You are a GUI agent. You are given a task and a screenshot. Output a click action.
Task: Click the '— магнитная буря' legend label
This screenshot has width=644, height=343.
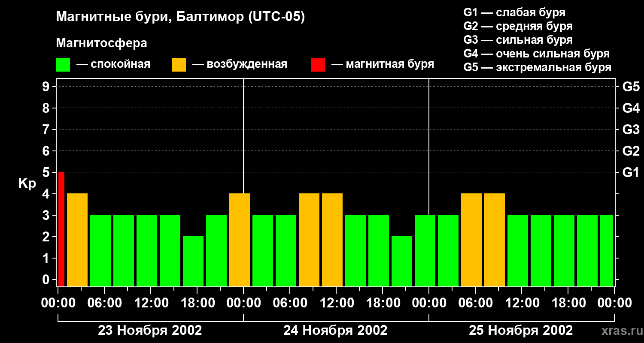(383, 64)
